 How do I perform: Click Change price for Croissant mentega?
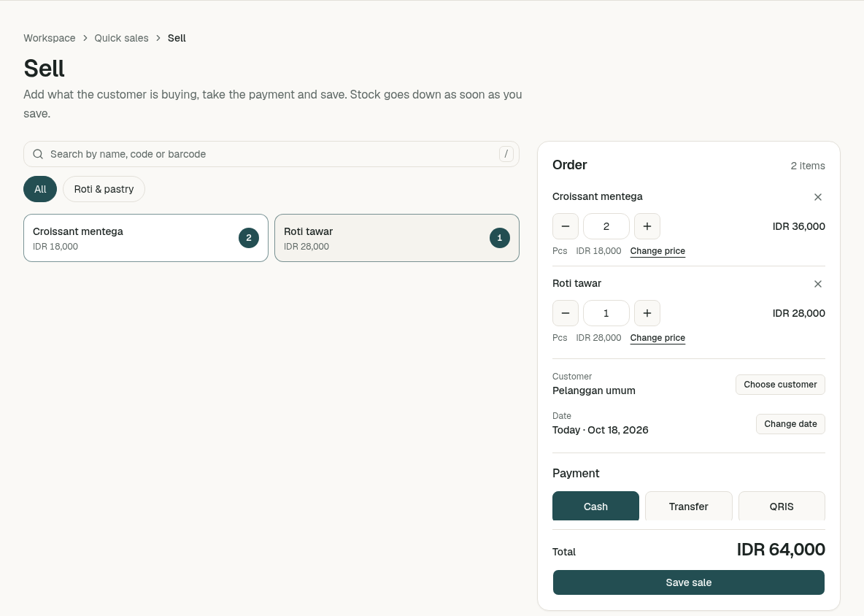point(657,250)
